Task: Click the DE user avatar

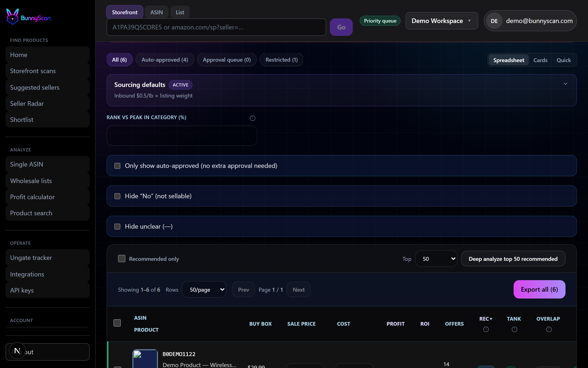Action: click(x=494, y=21)
